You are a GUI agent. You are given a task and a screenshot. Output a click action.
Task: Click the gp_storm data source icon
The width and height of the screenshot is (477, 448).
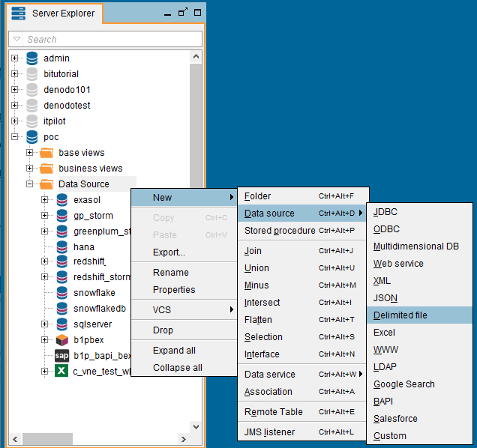pos(62,216)
